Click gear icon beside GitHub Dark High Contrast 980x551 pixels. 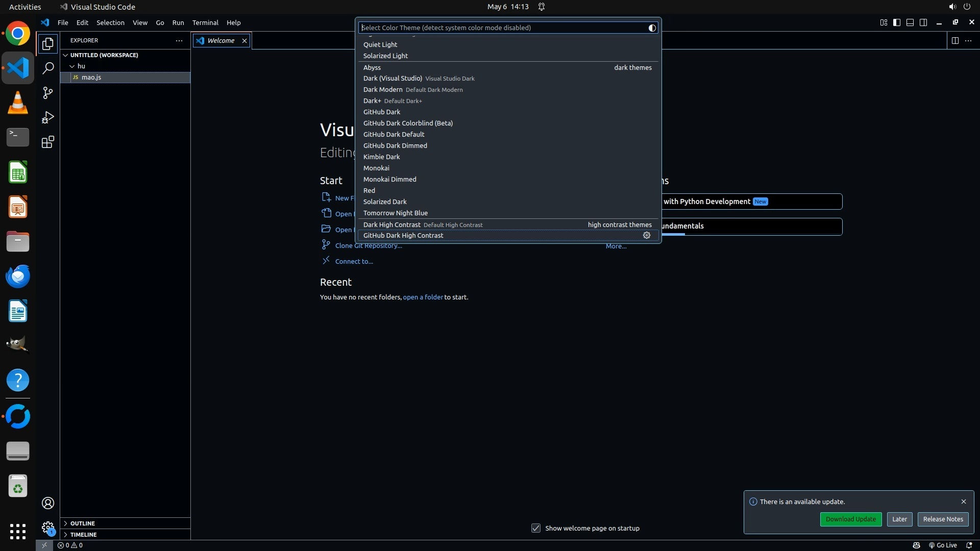(647, 235)
